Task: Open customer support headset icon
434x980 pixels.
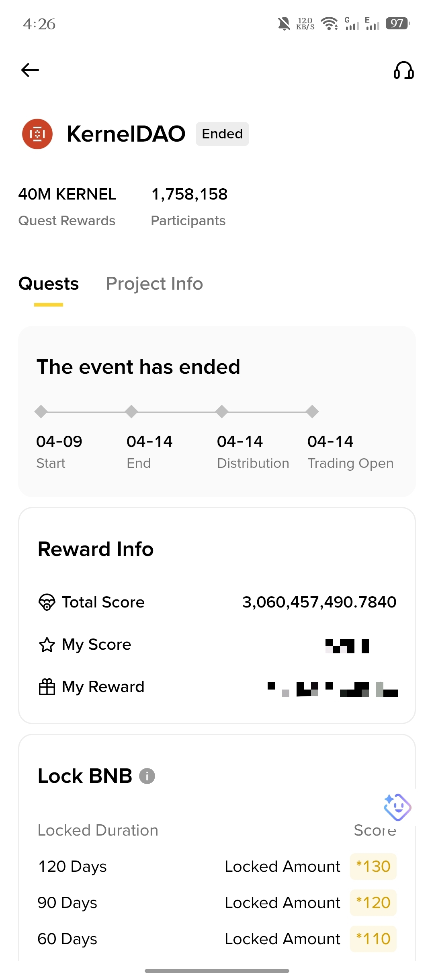Action: pos(403,70)
